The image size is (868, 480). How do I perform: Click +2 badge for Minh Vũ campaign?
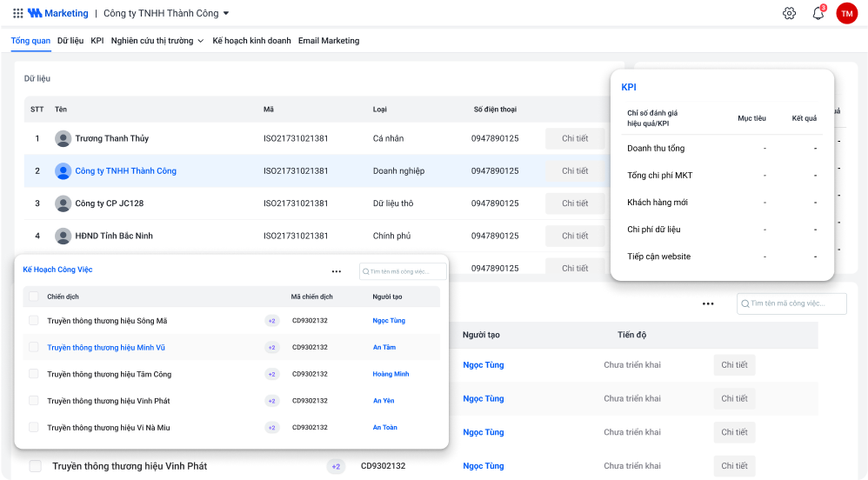[272, 348]
